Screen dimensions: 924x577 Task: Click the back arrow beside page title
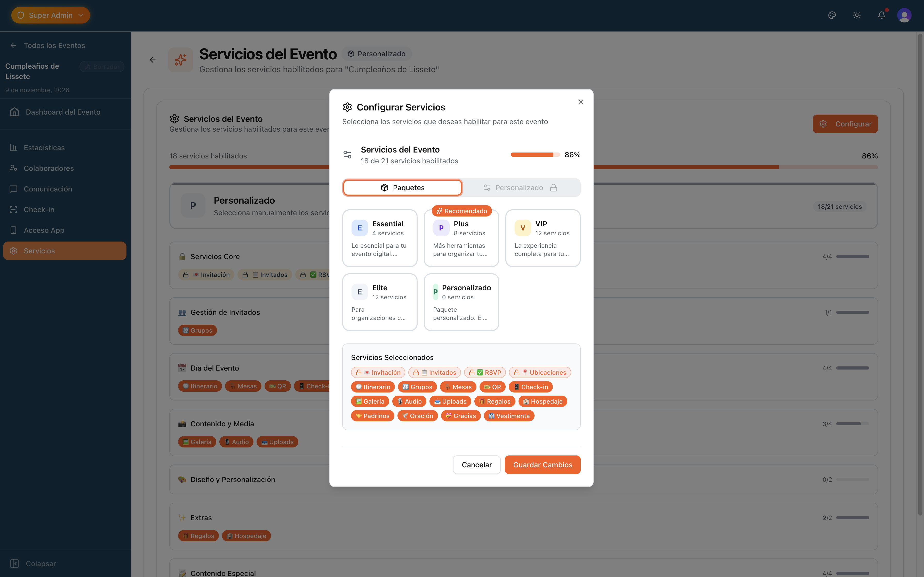click(x=153, y=60)
